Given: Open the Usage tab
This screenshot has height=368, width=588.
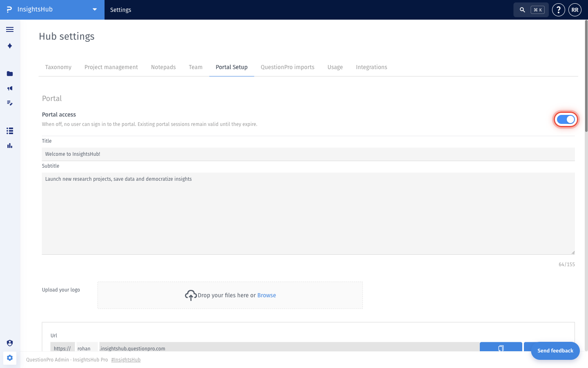Looking at the screenshot, I should click(x=335, y=67).
